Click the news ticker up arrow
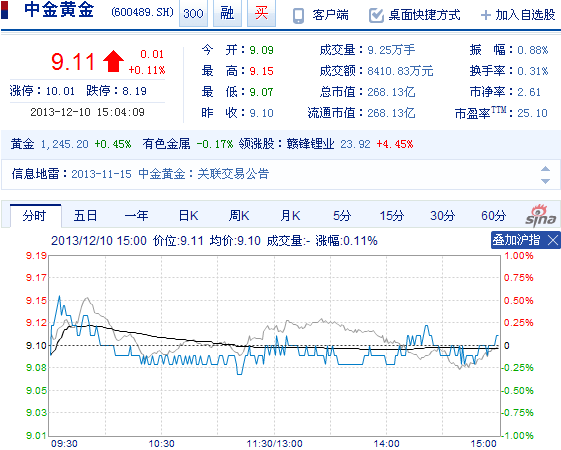 tap(545, 169)
